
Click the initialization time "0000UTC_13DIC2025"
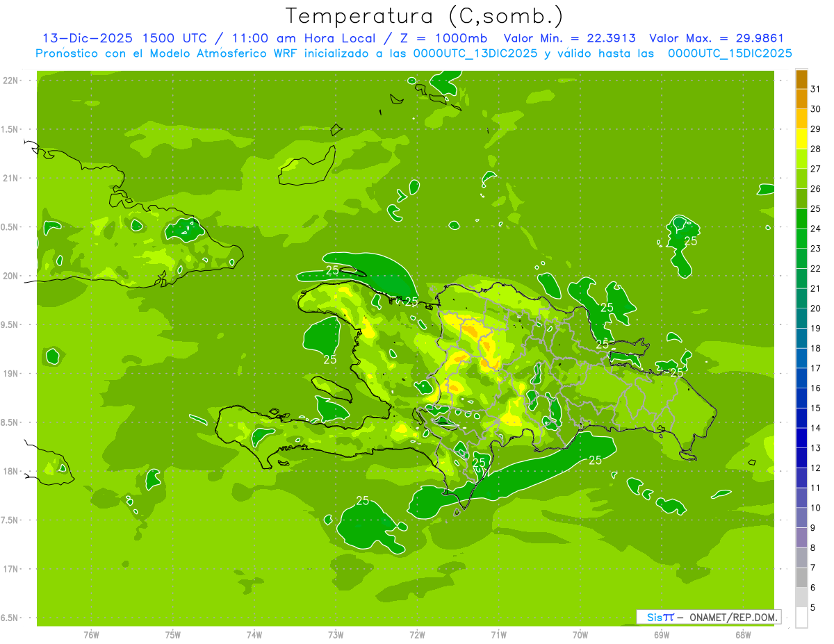[x=475, y=53]
